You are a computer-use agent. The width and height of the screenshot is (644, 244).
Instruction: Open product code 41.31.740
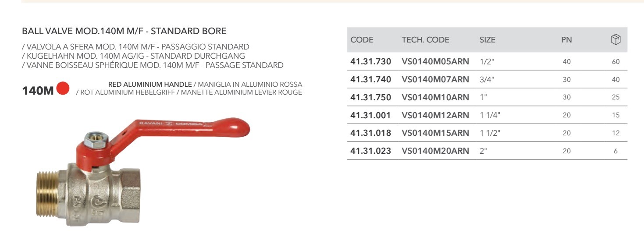[x=370, y=80]
